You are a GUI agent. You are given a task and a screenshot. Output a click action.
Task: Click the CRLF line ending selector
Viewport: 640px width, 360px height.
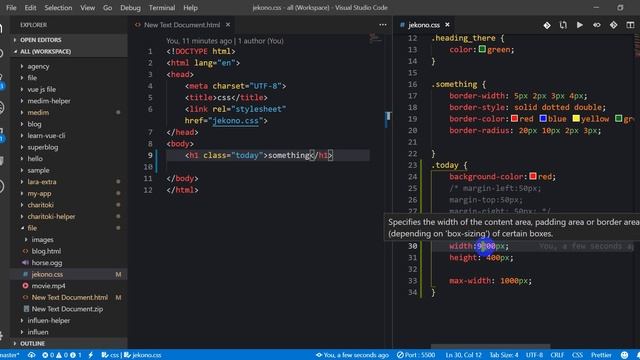pos(557,355)
